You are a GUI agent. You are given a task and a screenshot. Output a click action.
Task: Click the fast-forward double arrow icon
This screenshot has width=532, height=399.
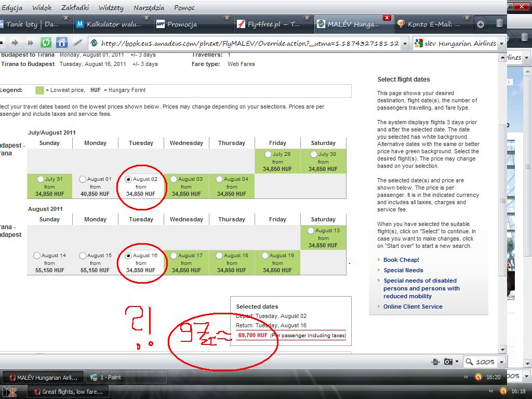coord(31,43)
